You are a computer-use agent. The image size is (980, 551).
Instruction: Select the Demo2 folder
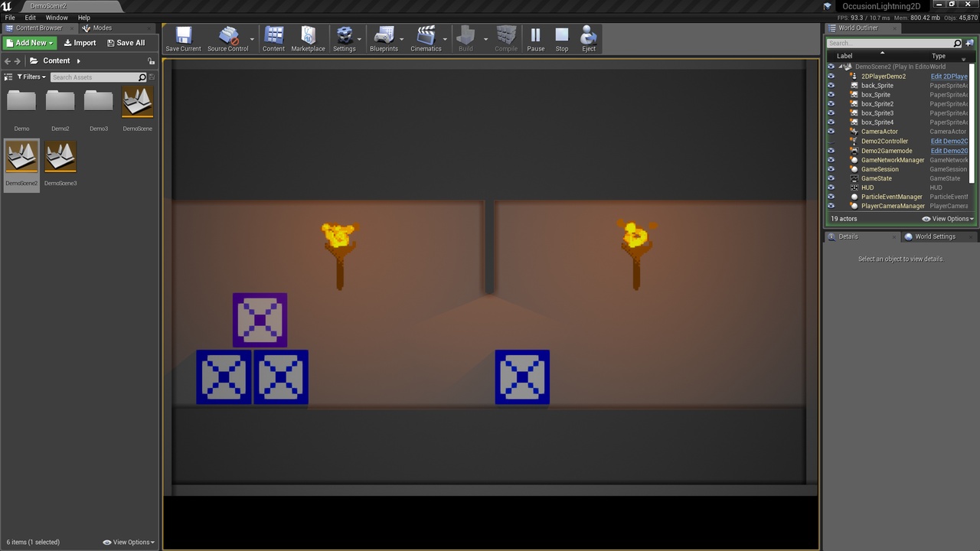pos(60,101)
